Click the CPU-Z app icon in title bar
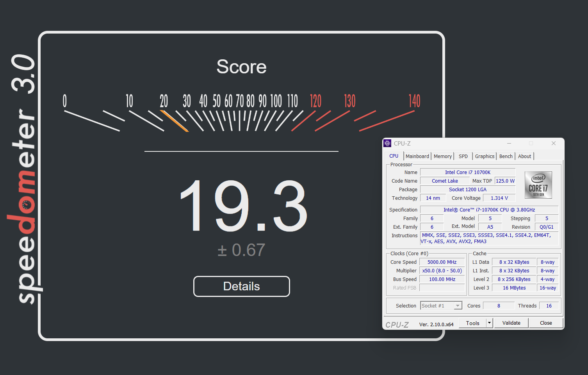 pyautogui.click(x=387, y=143)
